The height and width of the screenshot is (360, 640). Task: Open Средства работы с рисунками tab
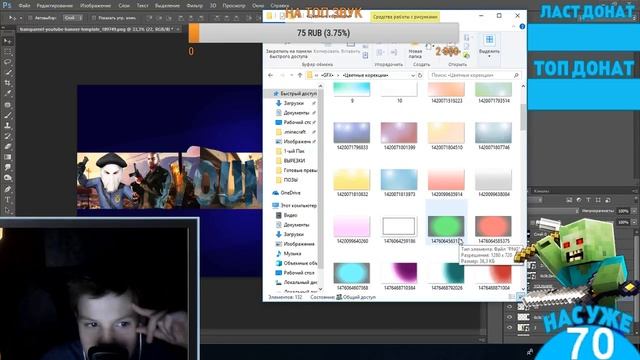(x=405, y=17)
